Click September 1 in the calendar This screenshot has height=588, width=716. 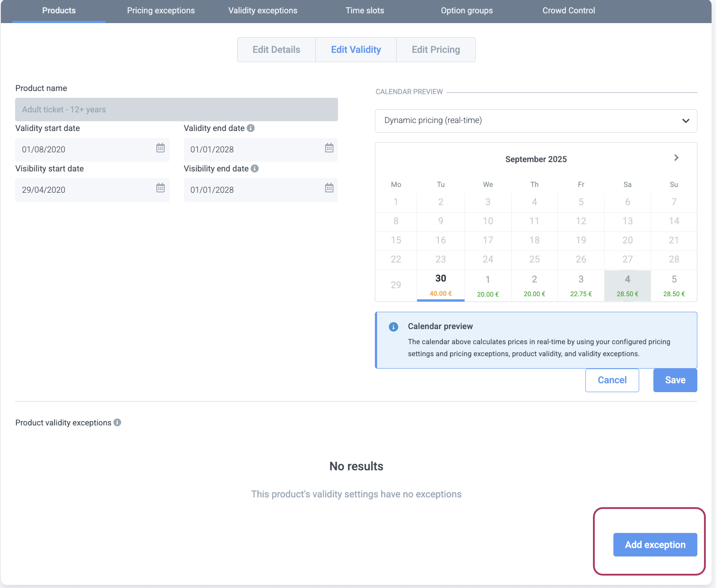coord(396,202)
